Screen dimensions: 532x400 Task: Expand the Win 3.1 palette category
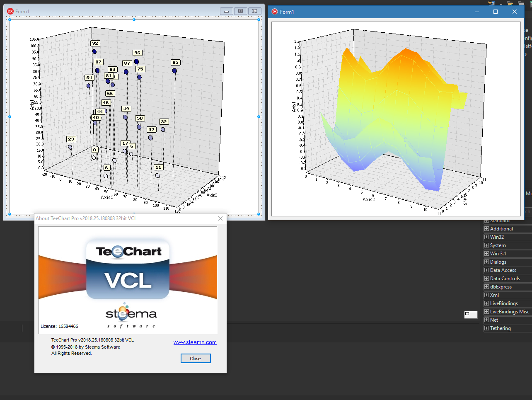pos(486,254)
